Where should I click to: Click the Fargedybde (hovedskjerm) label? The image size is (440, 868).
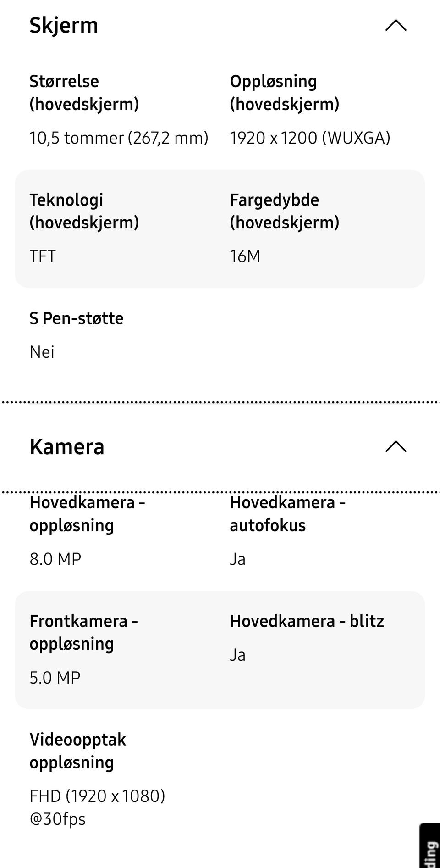pos(284,211)
